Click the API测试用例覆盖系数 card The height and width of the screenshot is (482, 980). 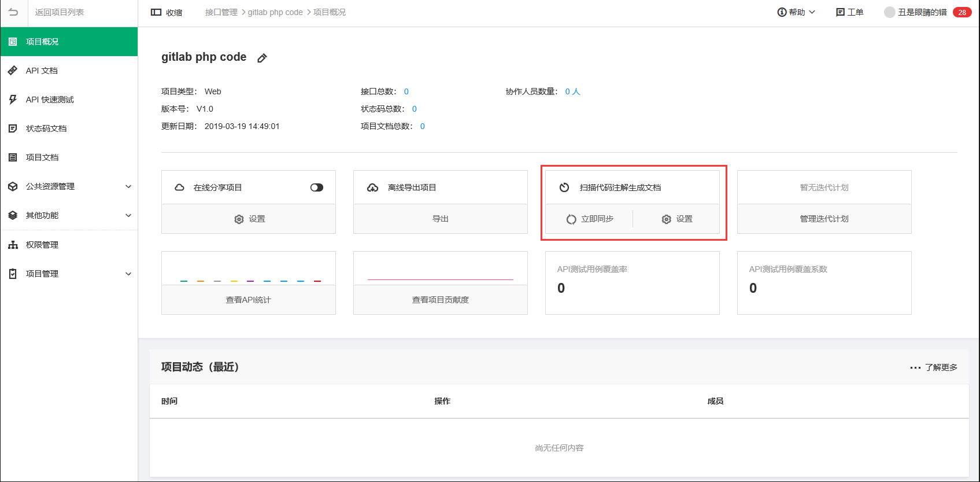[x=824, y=283]
